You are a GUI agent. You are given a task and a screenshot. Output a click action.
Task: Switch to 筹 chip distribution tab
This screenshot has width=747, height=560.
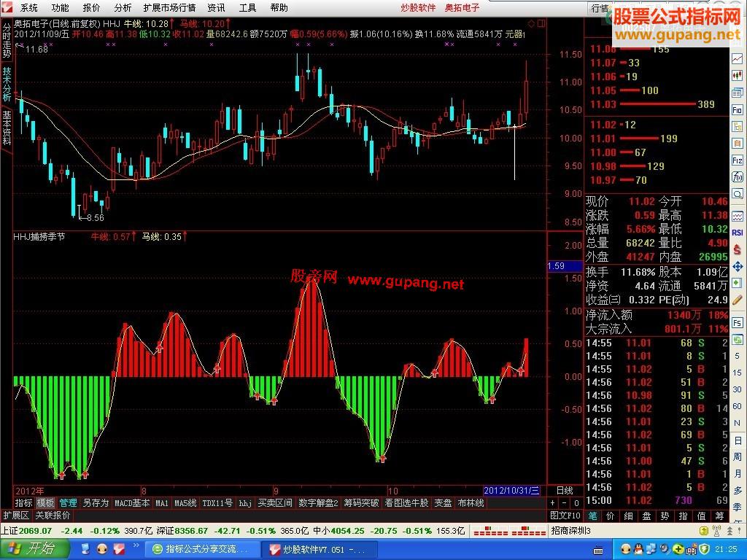(x=719, y=516)
